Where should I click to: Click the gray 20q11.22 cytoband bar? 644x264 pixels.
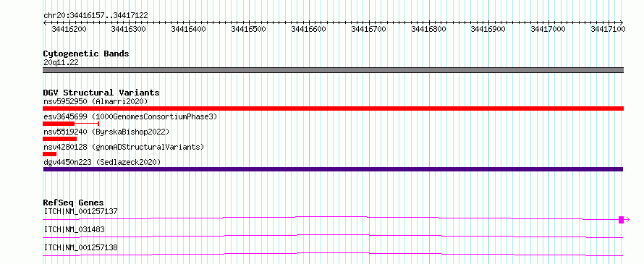click(x=334, y=70)
